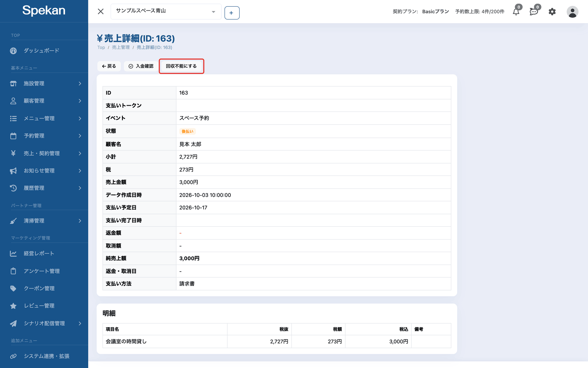This screenshot has height=368, width=588.
Task: Close the sidebar with the X icon
Action: [x=101, y=11]
